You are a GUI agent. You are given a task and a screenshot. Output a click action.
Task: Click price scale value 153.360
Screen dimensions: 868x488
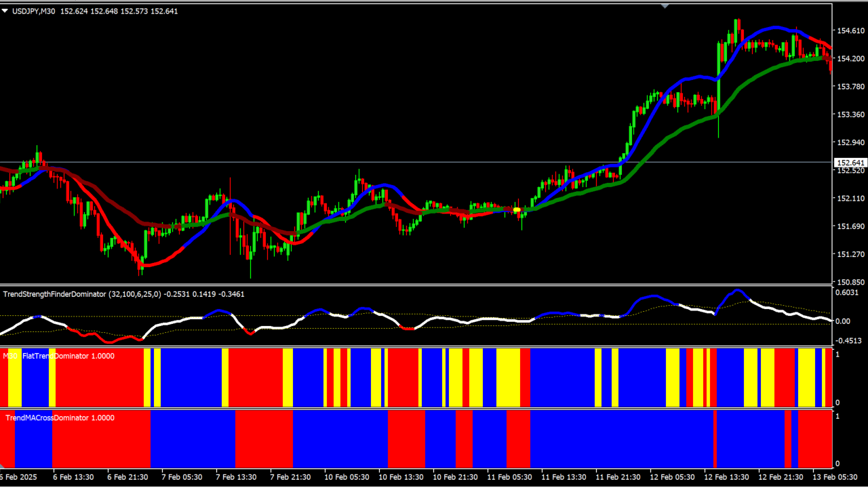[852, 115]
